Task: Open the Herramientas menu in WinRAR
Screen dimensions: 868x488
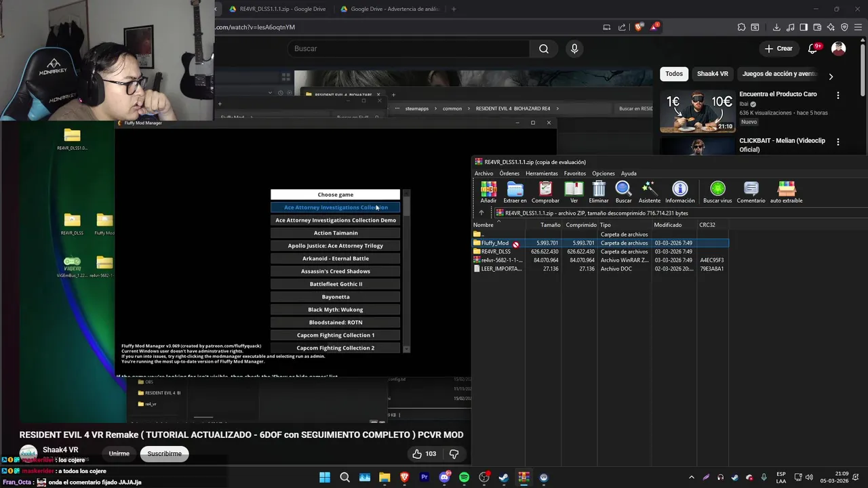Action: [542, 174]
